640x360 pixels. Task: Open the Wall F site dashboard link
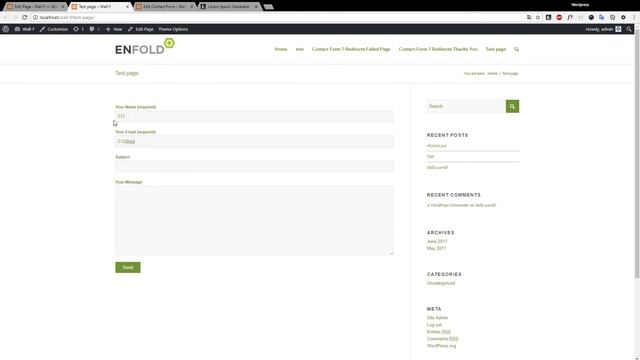pos(24,29)
